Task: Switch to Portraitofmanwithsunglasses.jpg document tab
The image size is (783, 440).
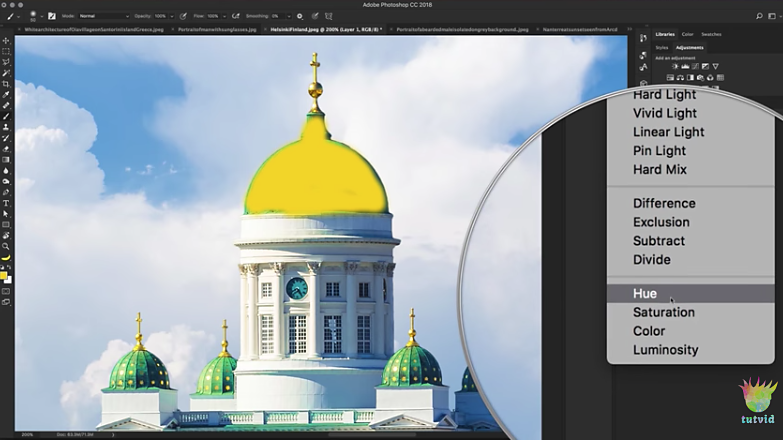Action: 217,29
